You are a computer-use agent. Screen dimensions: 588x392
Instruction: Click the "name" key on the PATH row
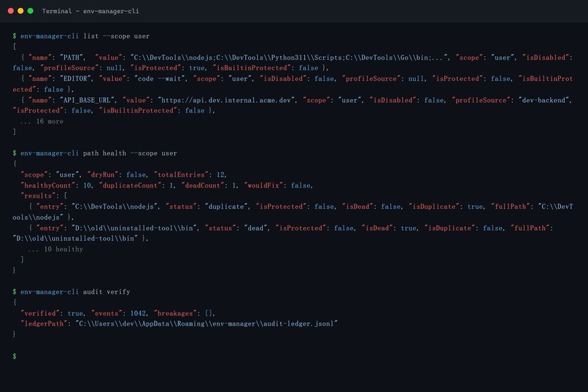tap(39, 58)
